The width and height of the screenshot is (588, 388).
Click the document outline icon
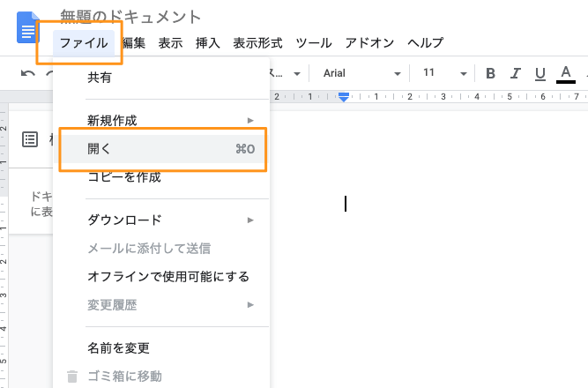(x=30, y=138)
